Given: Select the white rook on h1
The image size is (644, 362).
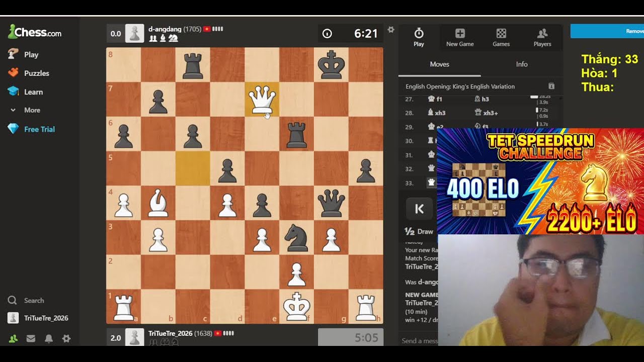Looking at the screenshot, I should [366, 306].
